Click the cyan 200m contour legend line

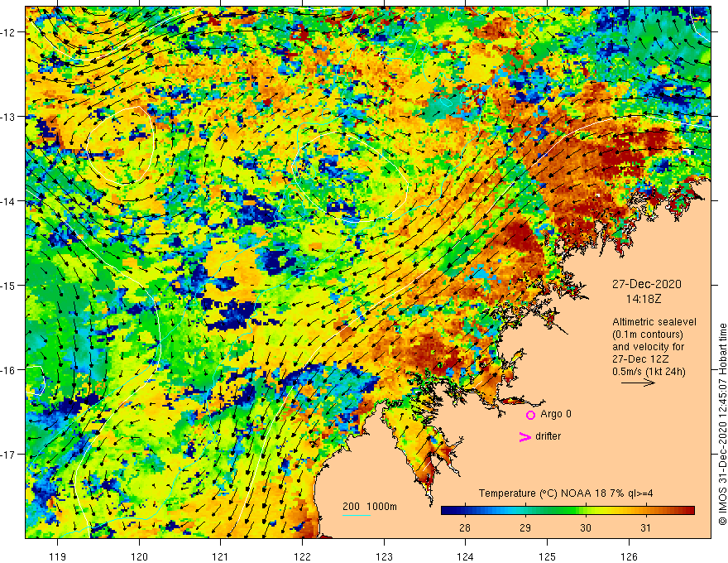click(356, 515)
